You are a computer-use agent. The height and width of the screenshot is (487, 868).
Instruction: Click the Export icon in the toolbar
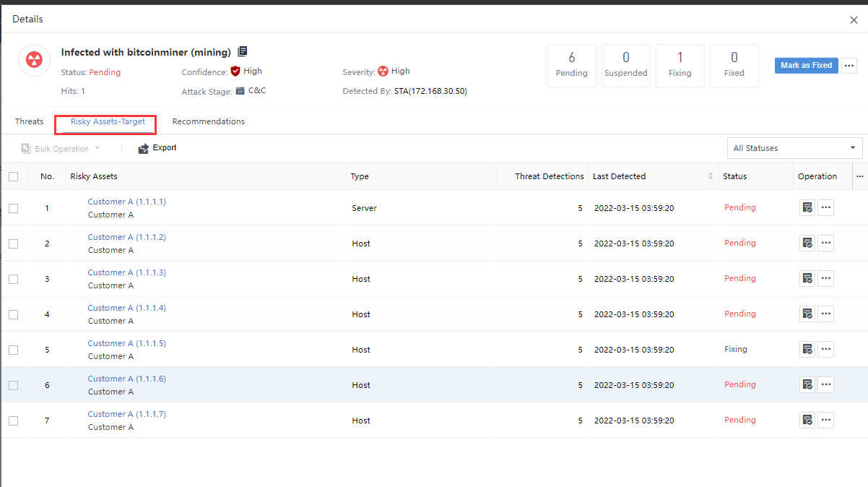tap(144, 148)
